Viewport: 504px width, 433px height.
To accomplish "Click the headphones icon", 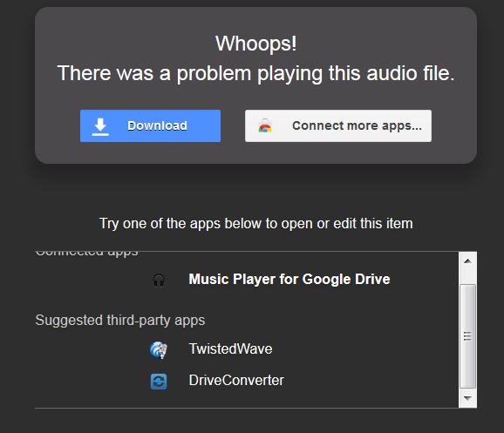I will (x=159, y=281).
